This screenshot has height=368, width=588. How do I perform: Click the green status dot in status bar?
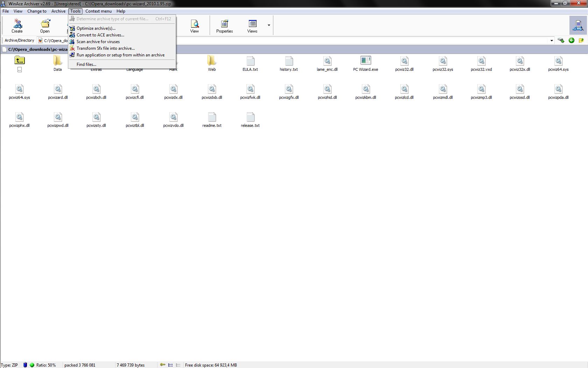pos(32,365)
